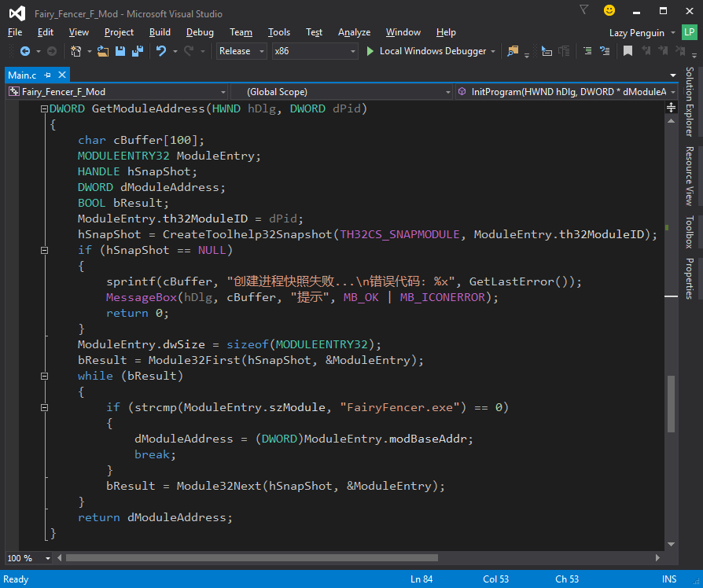Viewport: 703px width, 588px height.
Task: Toggle a bookmark on current line
Action: (x=628, y=51)
